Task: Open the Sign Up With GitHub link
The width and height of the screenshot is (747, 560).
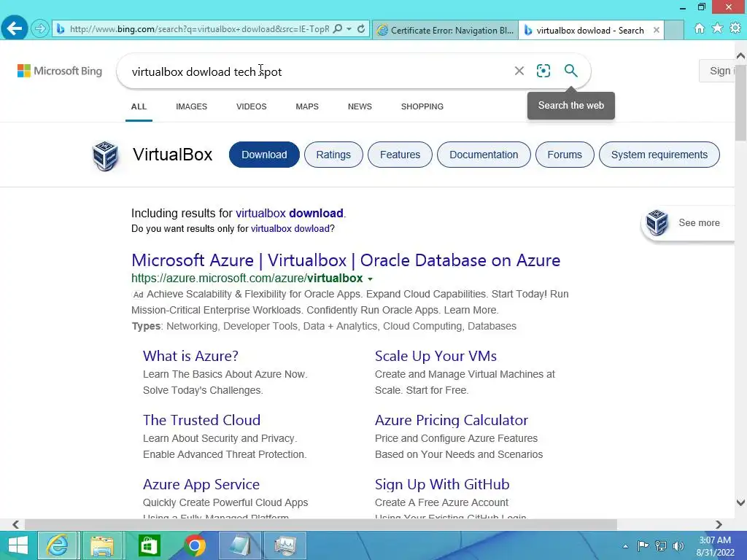Action: (442, 484)
